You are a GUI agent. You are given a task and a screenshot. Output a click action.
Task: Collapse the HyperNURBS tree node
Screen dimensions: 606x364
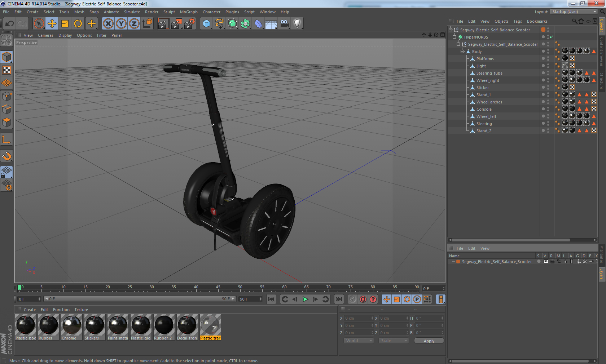coord(454,37)
